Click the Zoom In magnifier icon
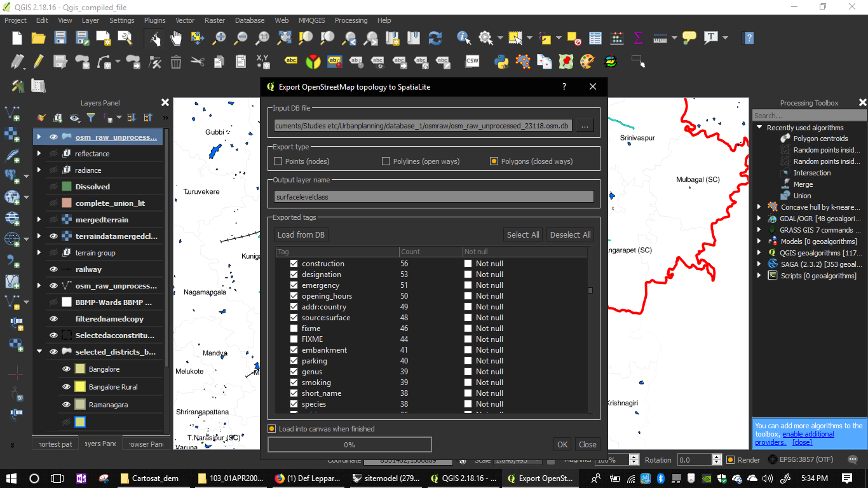This screenshot has width=868, height=488. pyautogui.click(x=219, y=38)
